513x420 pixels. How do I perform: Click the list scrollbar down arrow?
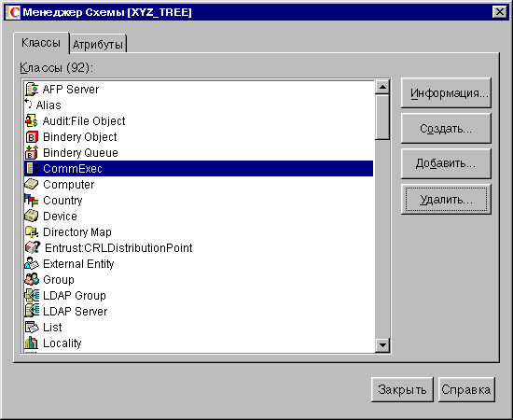pyautogui.click(x=382, y=345)
